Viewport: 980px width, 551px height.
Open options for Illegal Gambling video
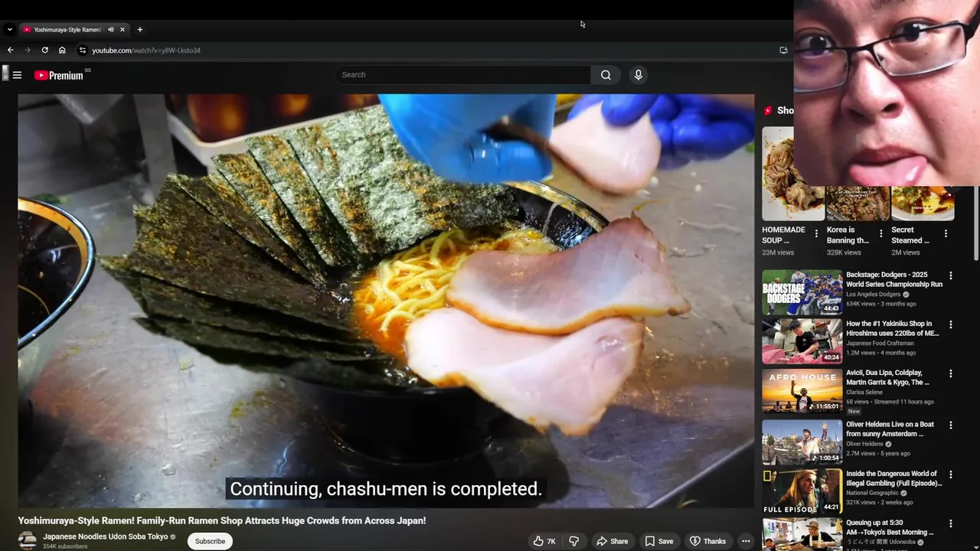click(951, 474)
